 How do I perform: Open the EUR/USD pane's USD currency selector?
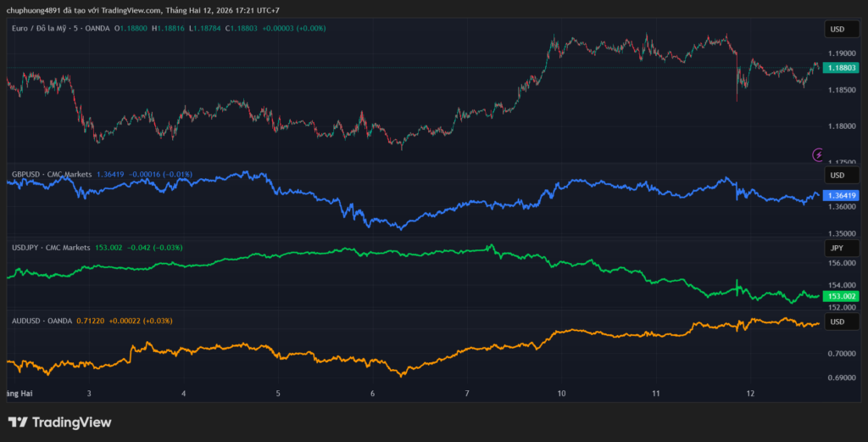tap(837, 29)
